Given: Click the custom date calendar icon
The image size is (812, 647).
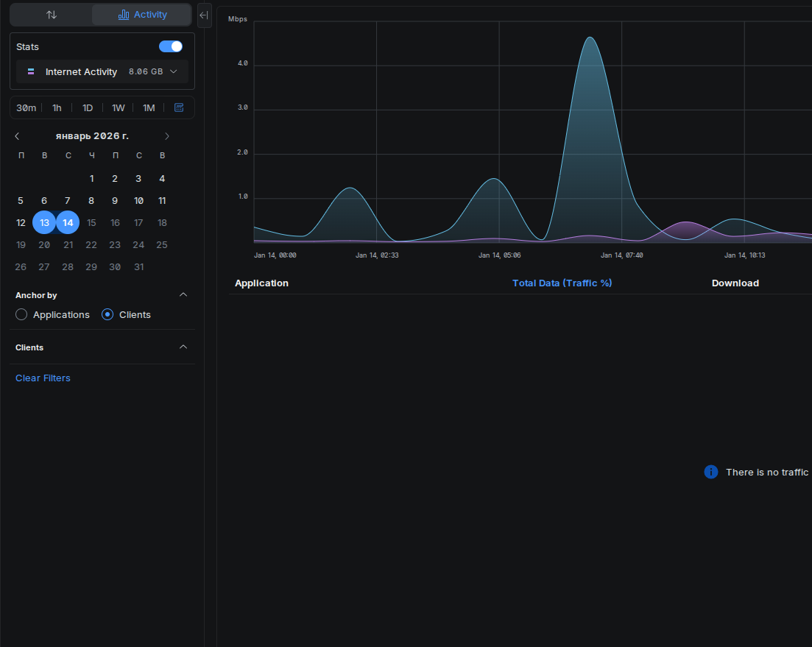Looking at the screenshot, I should [179, 107].
